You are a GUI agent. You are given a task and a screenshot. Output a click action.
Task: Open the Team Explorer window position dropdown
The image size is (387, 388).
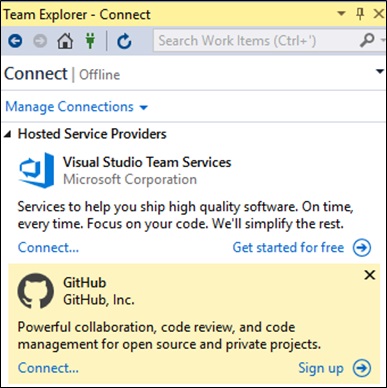(341, 14)
